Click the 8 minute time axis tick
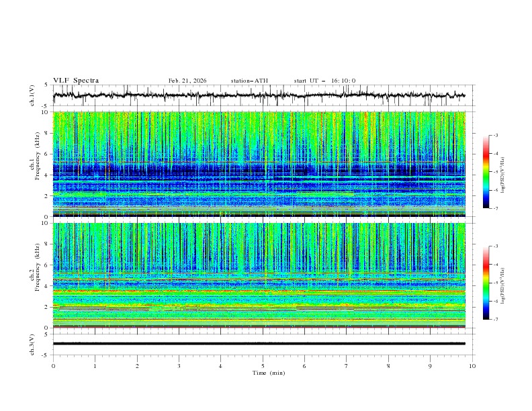 (x=388, y=366)
